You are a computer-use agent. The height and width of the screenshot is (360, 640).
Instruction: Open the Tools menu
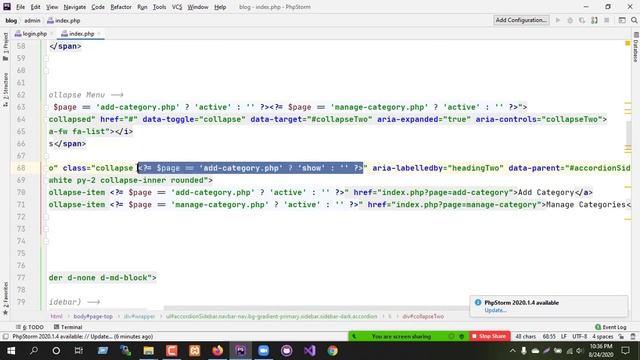pos(159,7)
